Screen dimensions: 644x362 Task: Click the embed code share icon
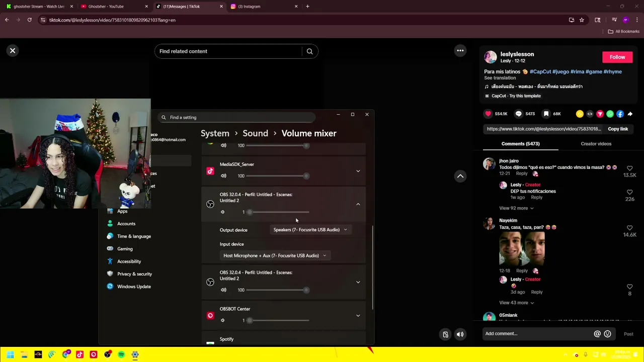[x=590, y=114]
